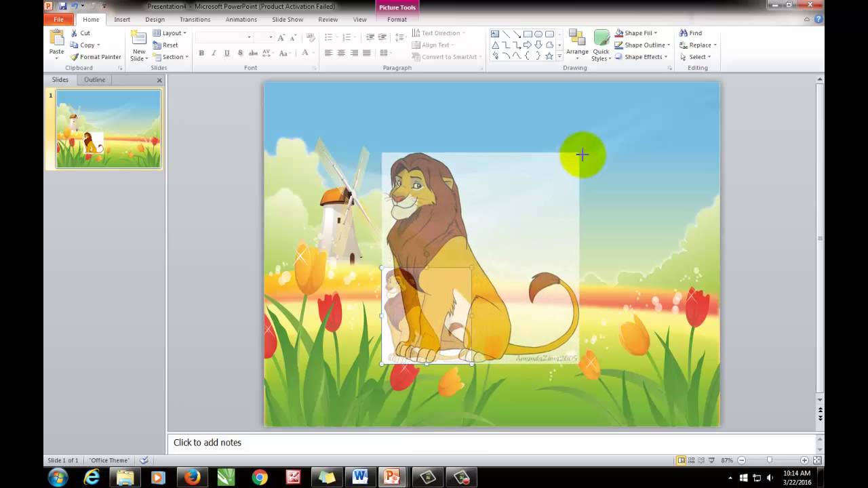
Task: Choose the Isosceles Triangle shape
Action: point(495,45)
